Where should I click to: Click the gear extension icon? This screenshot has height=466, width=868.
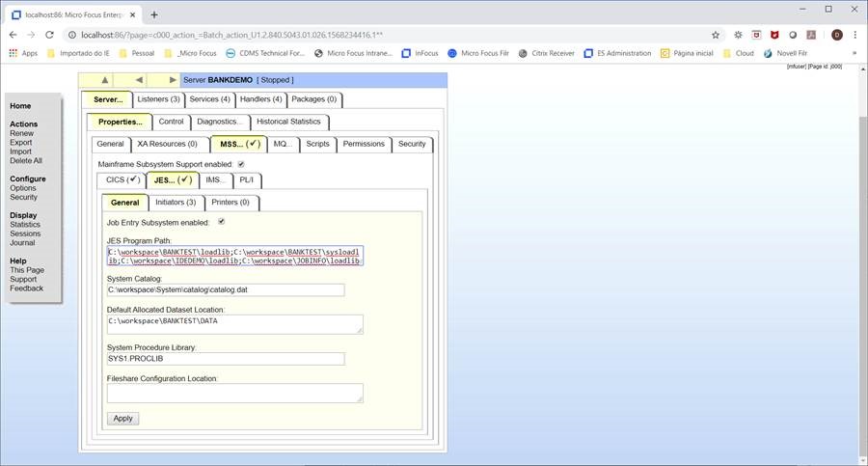[x=738, y=35]
